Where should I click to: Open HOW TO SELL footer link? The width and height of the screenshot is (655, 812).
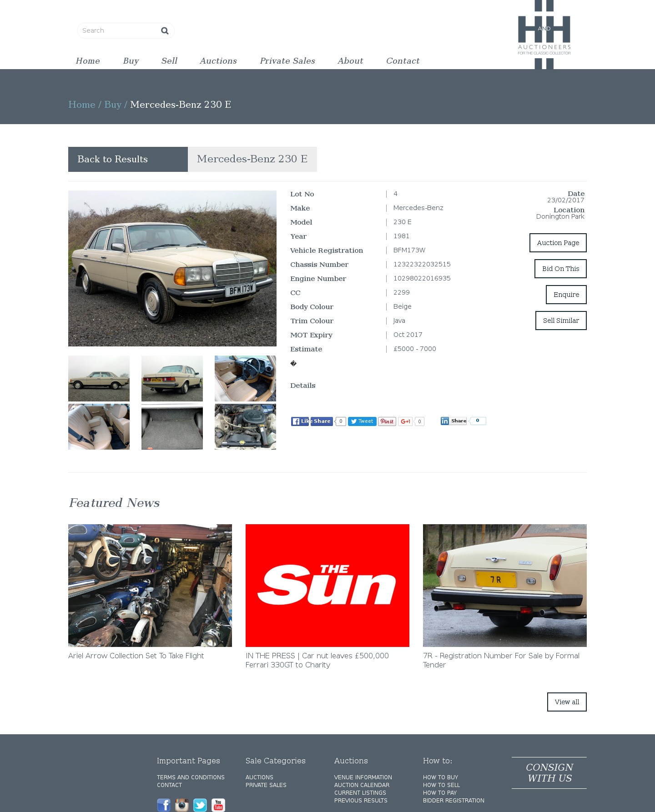[441, 785]
